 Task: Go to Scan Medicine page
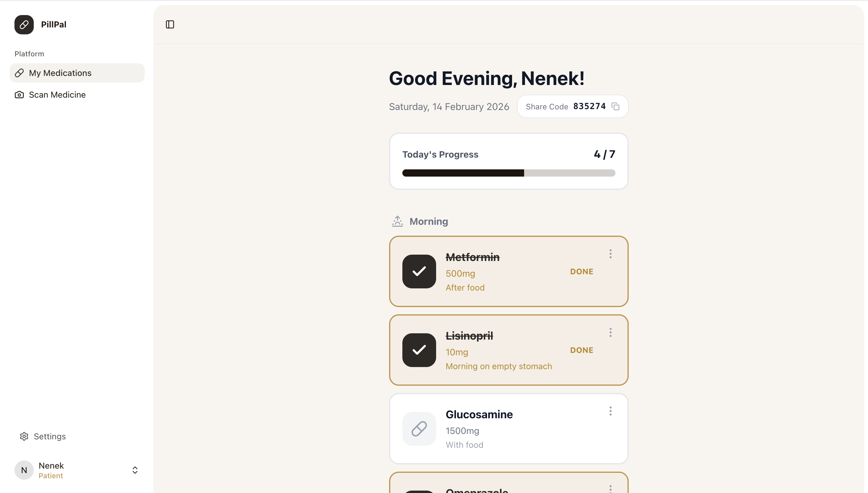[57, 95]
